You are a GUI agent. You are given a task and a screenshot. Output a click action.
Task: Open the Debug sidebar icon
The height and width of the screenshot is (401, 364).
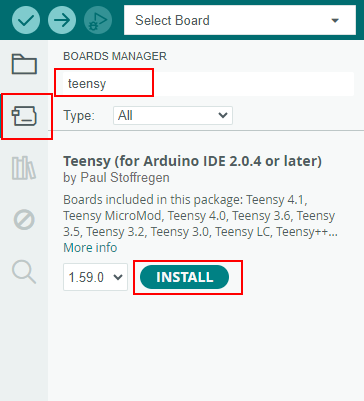(x=24, y=220)
